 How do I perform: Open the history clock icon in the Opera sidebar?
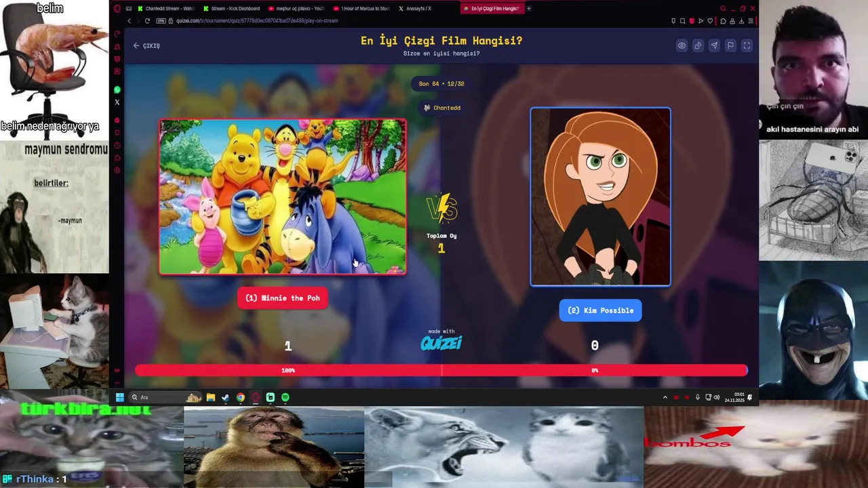coord(117,145)
